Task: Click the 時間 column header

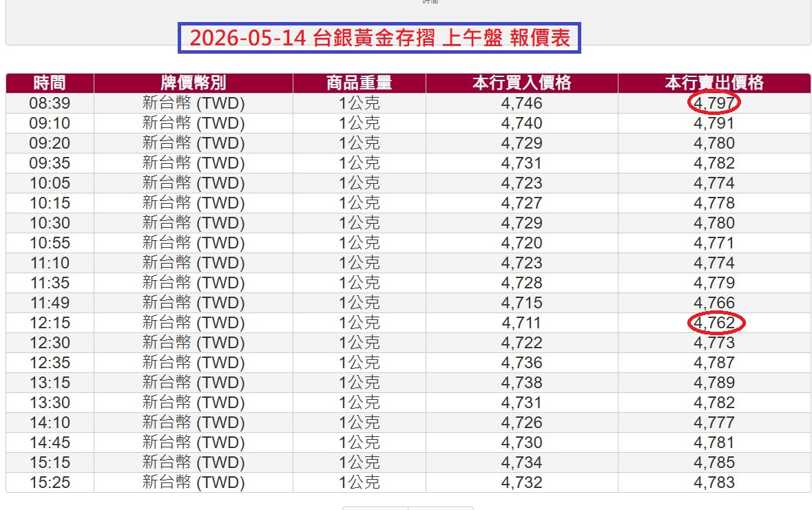Action: [x=50, y=83]
